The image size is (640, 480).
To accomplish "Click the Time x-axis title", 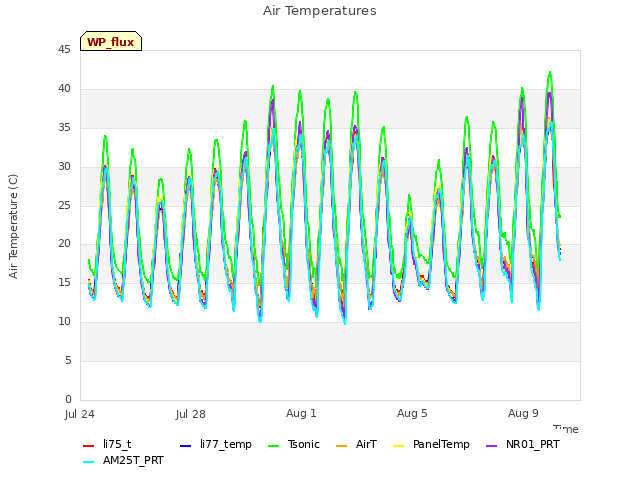I will 566,429.
